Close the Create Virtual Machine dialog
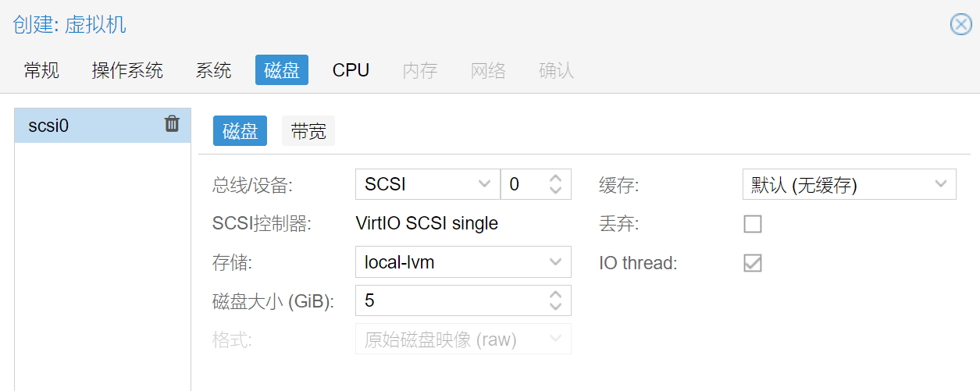The width and height of the screenshot is (980, 391). click(960, 25)
